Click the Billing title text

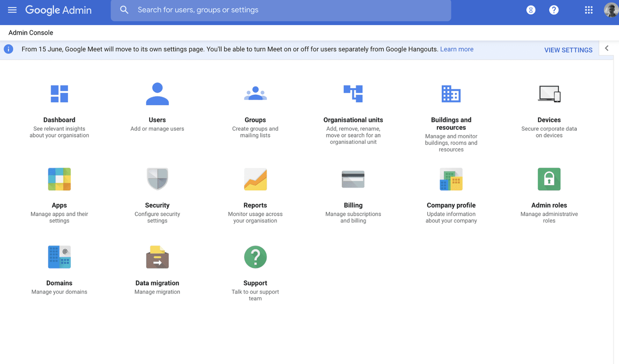tap(353, 205)
